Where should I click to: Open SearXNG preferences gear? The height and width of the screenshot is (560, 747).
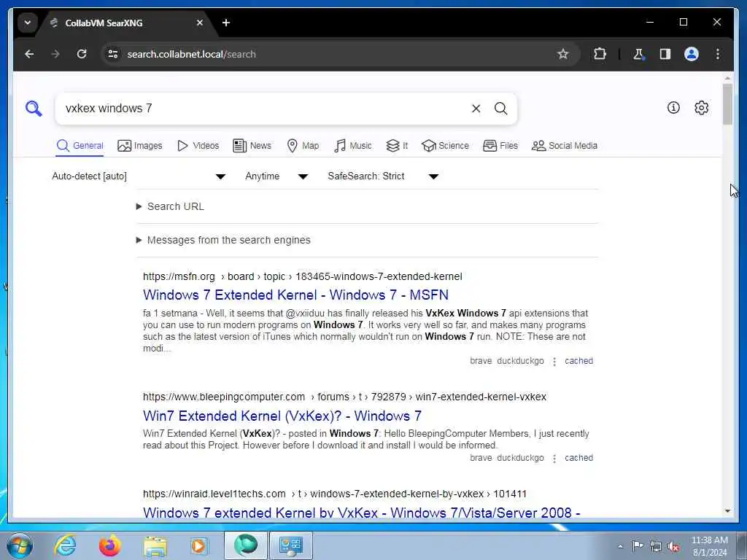pos(701,108)
